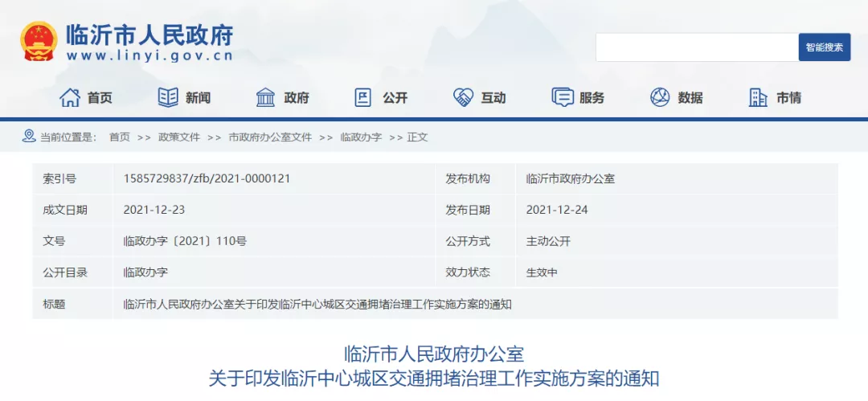Click the 效力状态 label cell

click(476, 272)
